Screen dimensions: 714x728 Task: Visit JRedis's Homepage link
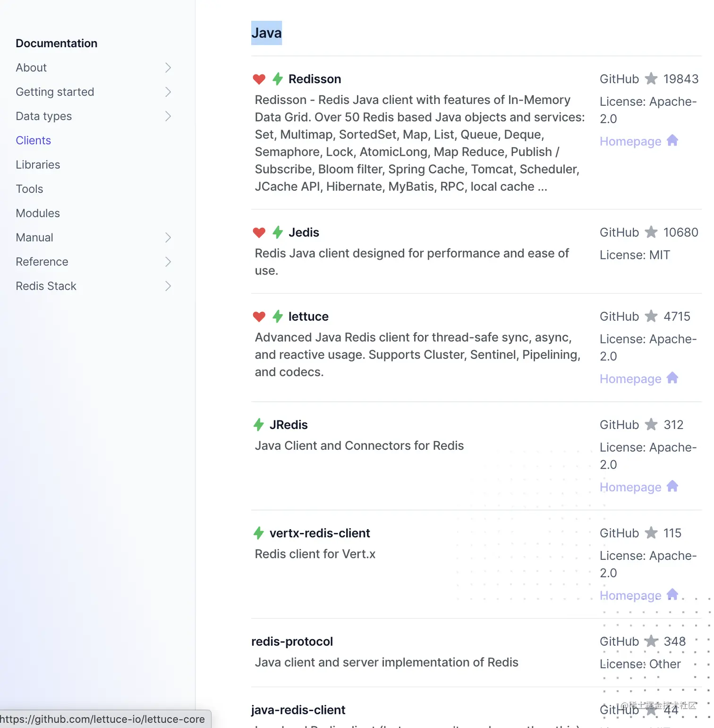(x=630, y=487)
